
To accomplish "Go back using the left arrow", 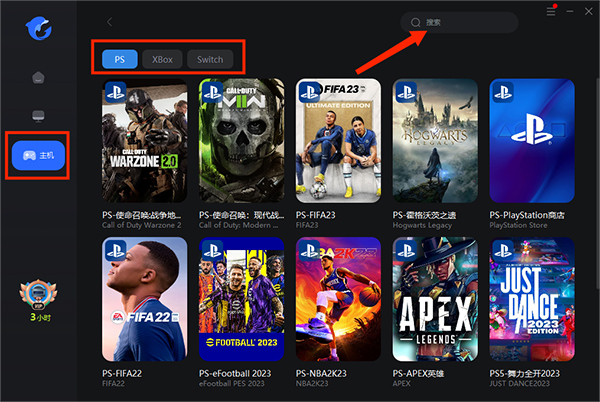I will click(x=109, y=21).
